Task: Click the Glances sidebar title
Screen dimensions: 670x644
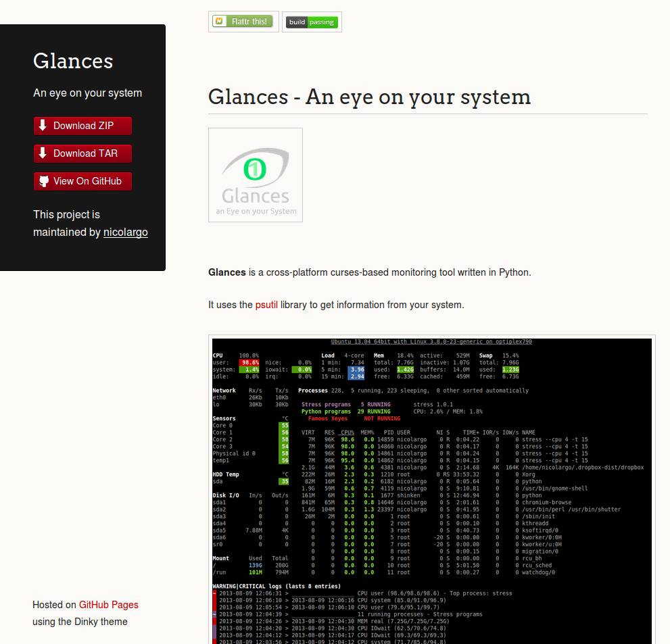Action: (73, 61)
